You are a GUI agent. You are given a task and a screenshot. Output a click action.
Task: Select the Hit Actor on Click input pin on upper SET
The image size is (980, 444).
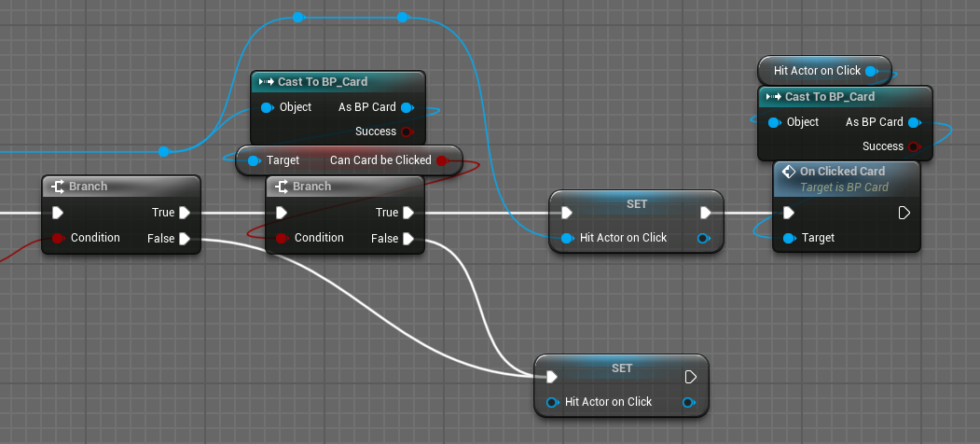pyautogui.click(x=566, y=238)
